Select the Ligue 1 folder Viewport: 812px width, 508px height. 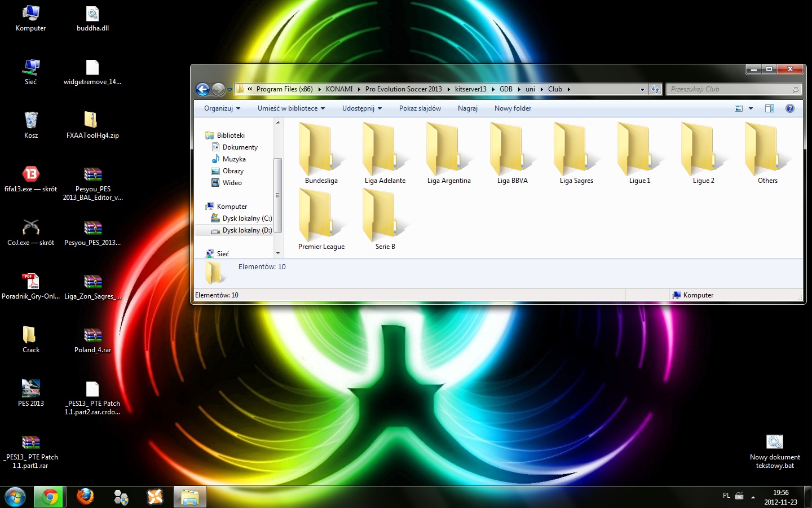[x=640, y=154]
